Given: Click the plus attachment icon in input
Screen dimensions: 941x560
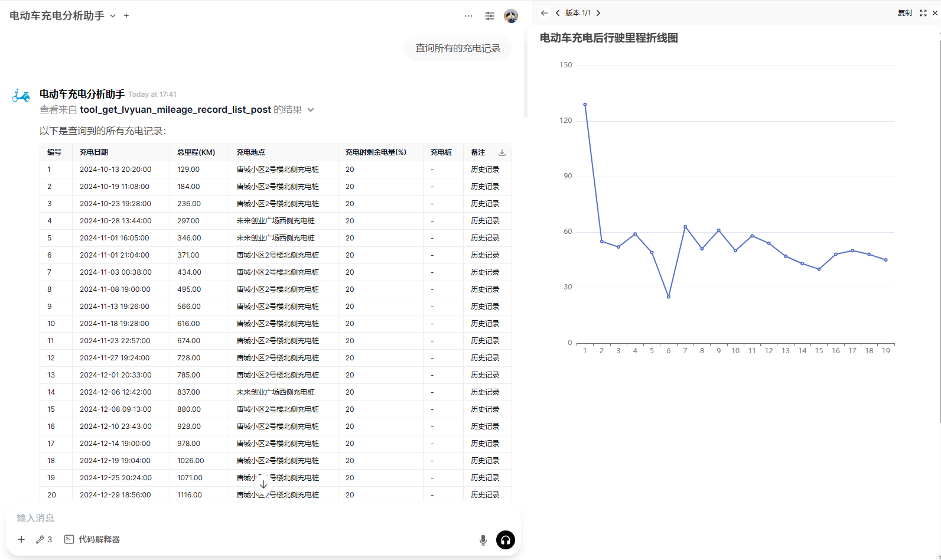Looking at the screenshot, I should (x=21, y=539).
